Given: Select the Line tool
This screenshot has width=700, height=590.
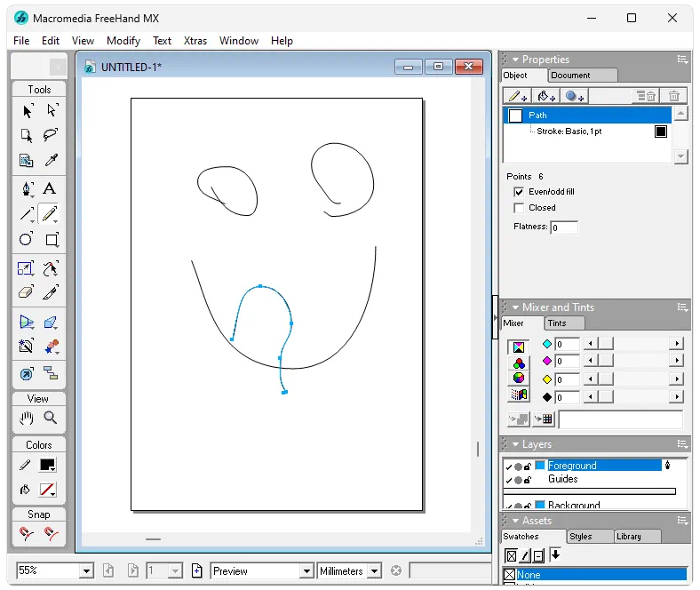Looking at the screenshot, I should 27,214.
